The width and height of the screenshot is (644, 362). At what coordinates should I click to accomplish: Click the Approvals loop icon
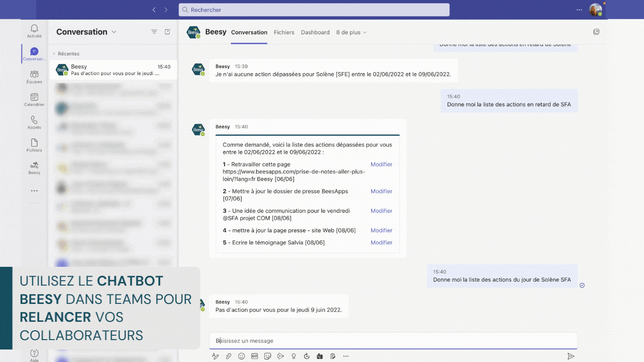point(306,356)
